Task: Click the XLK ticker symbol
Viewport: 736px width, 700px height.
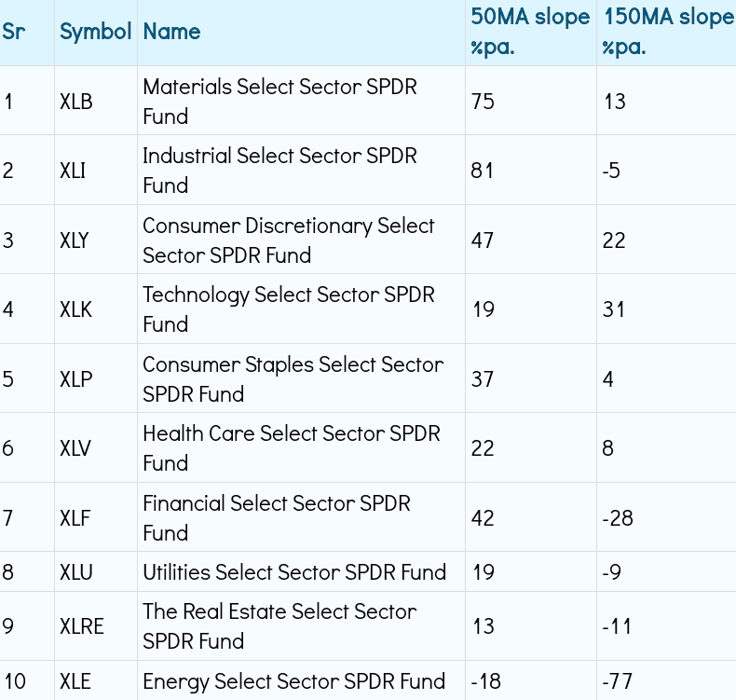Action: point(76,309)
